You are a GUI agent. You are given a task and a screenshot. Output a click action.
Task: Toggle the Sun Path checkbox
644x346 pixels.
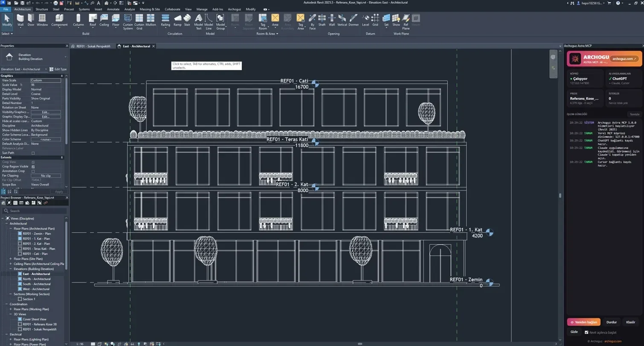(33, 153)
